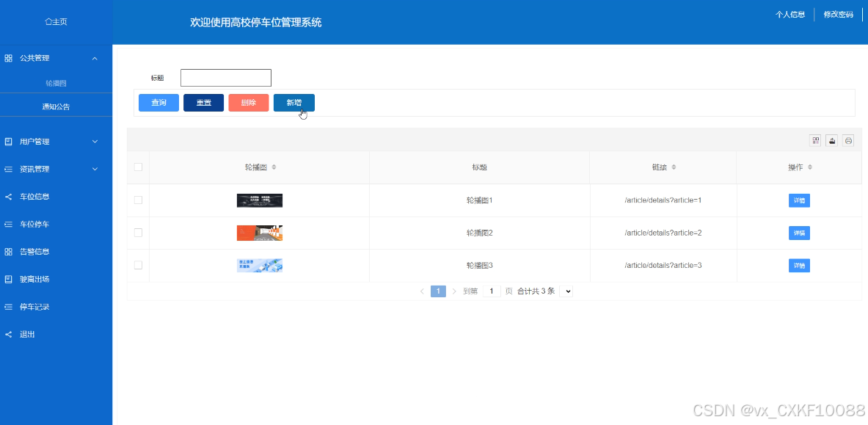Select page 1 in pagination
868x425 pixels.
click(x=438, y=291)
